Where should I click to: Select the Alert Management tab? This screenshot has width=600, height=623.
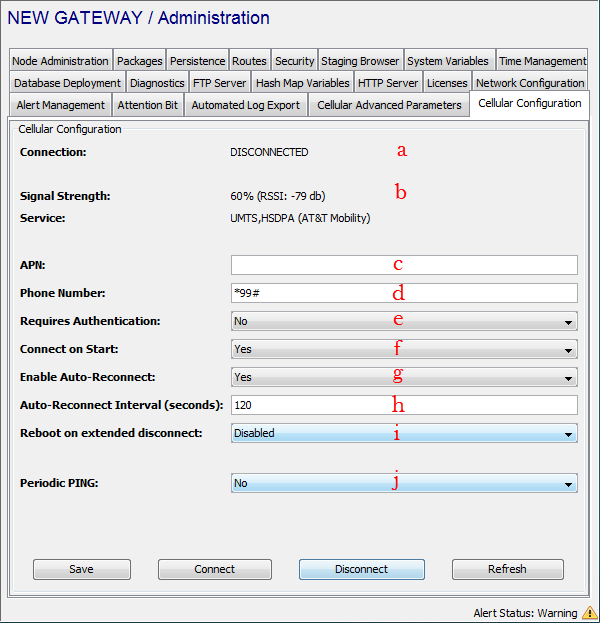(60, 105)
